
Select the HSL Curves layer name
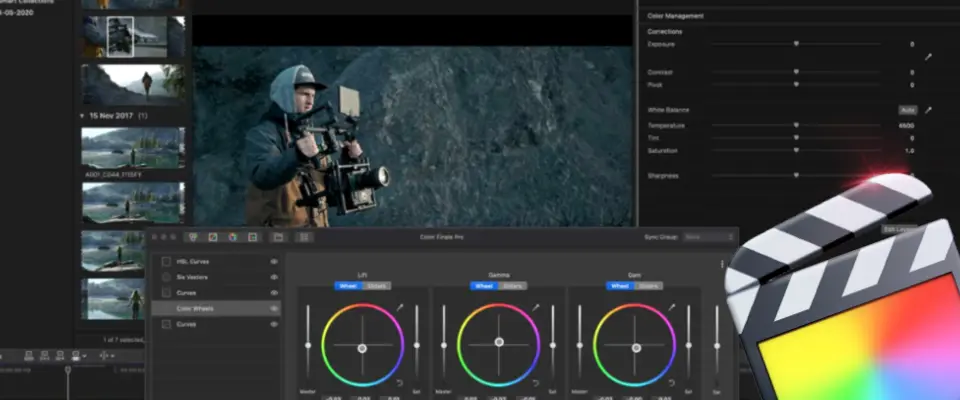[x=192, y=262]
